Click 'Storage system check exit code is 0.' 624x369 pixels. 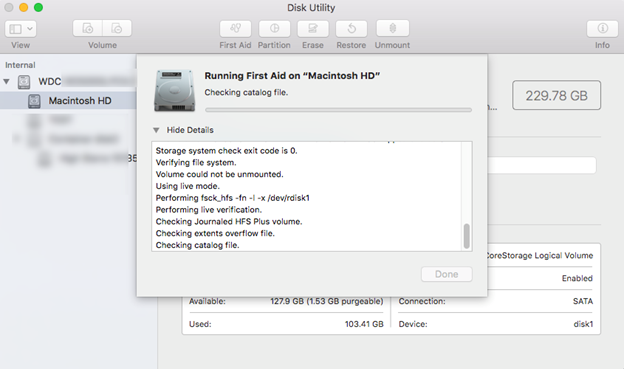tap(226, 151)
